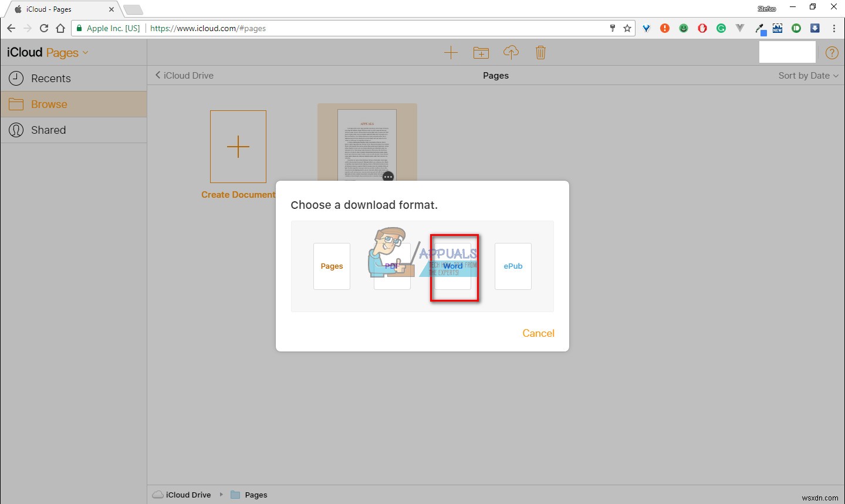
Task: Open the red Opera extension icon
Action: 702,28
